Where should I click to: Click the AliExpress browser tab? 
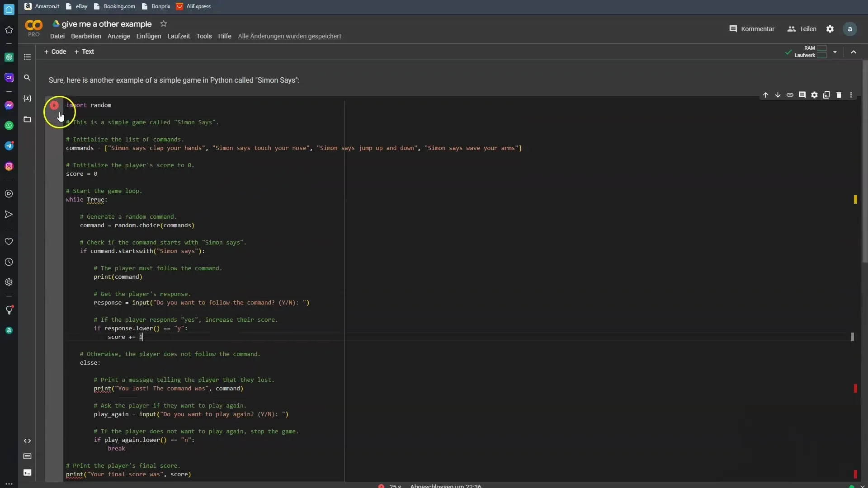(198, 6)
